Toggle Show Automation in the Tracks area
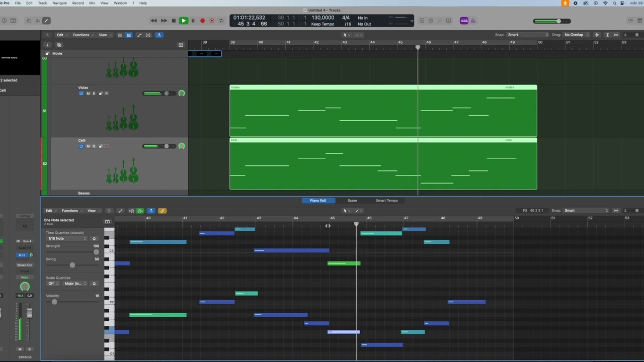Screen dimensions: 644x362 [x=139, y=35]
